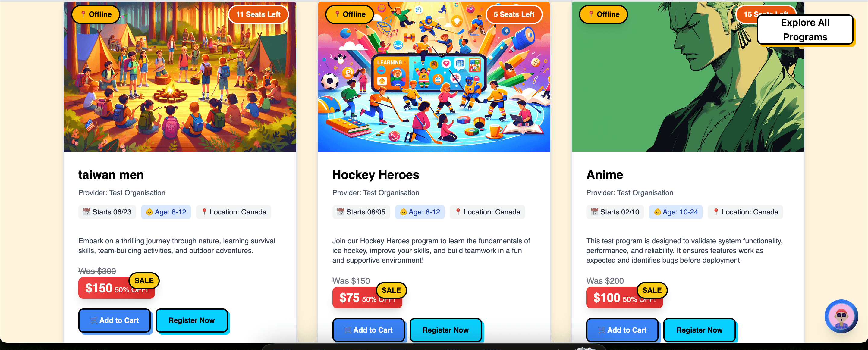Add Hockey Heroes to cart
The image size is (868, 350).
368,330
